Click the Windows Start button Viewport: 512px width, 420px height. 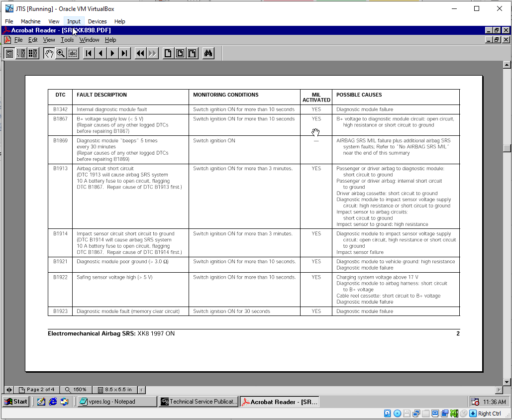16,402
